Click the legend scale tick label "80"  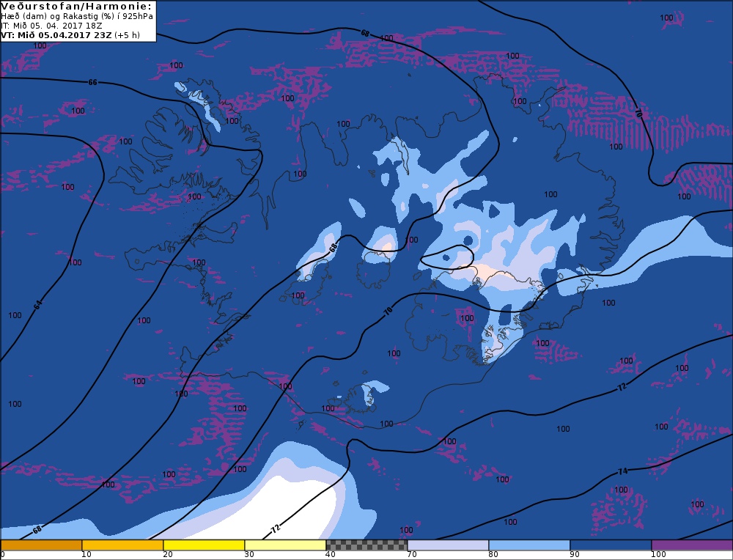[493, 555]
